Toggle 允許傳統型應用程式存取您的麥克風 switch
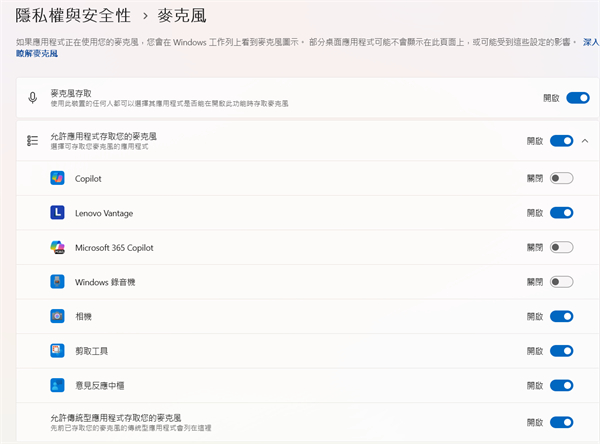 click(x=561, y=422)
